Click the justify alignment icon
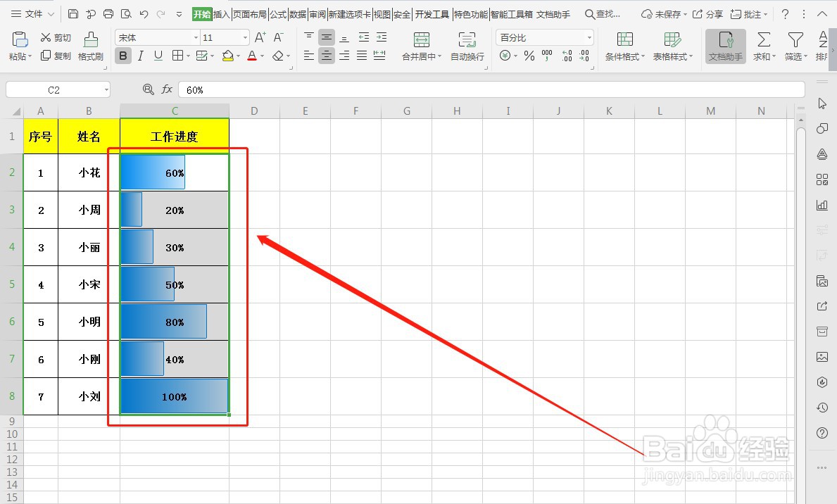 [x=362, y=56]
